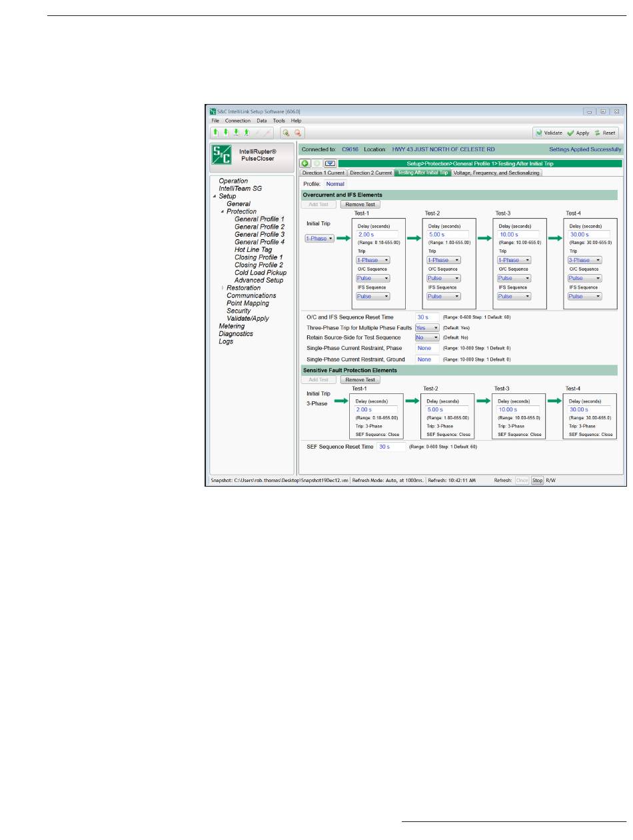The width and height of the screenshot is (633, 840).
Task: Open Test-2 Trip dropdown
Action: coord(444,260)
